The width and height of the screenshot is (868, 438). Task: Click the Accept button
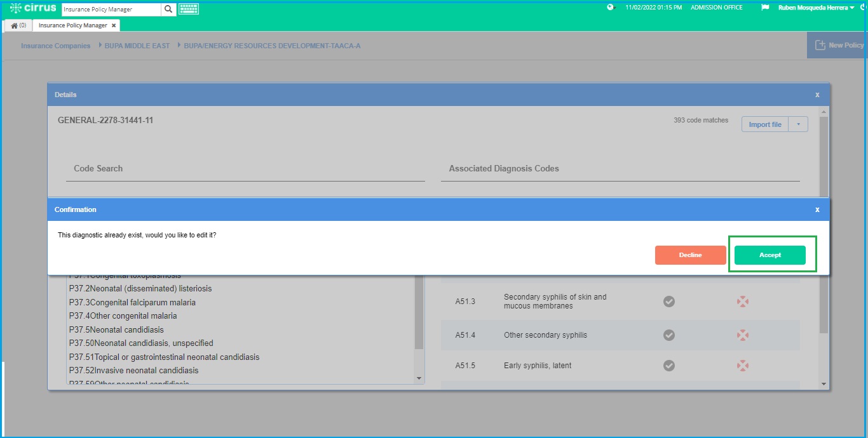click(x=770, y=255)
